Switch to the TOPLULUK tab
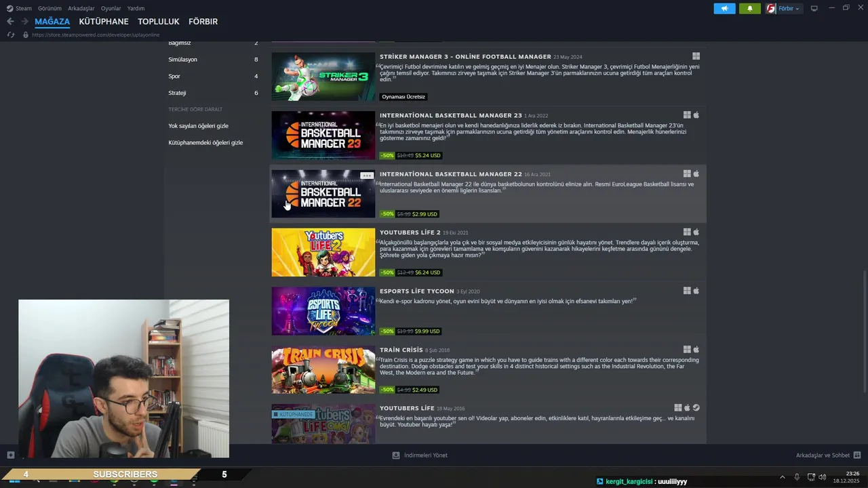The image size is (868, 488). click(x=159, y=22)
